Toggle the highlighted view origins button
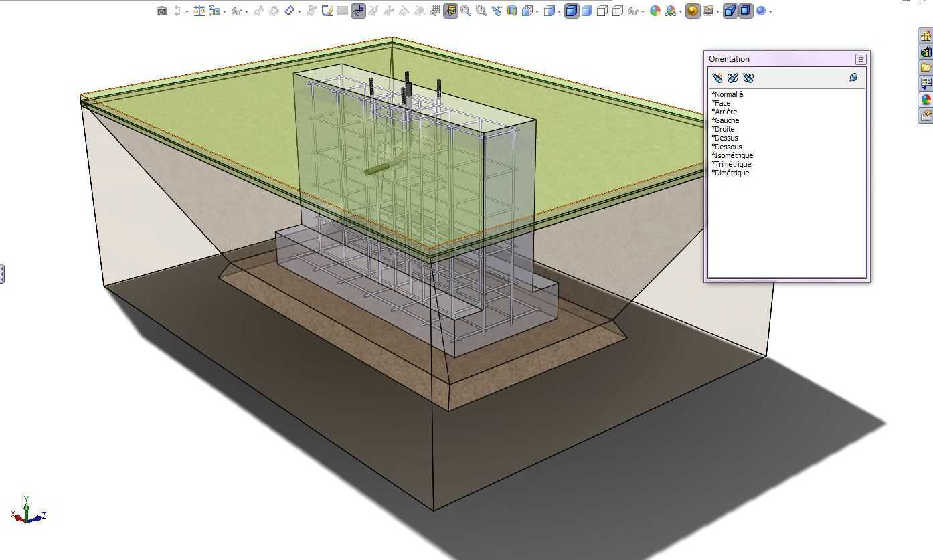The height and width of the screenshot is (560, 933). 358,11
